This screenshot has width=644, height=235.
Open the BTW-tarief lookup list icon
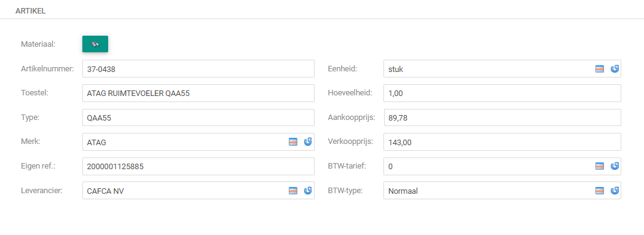point(600,166)
